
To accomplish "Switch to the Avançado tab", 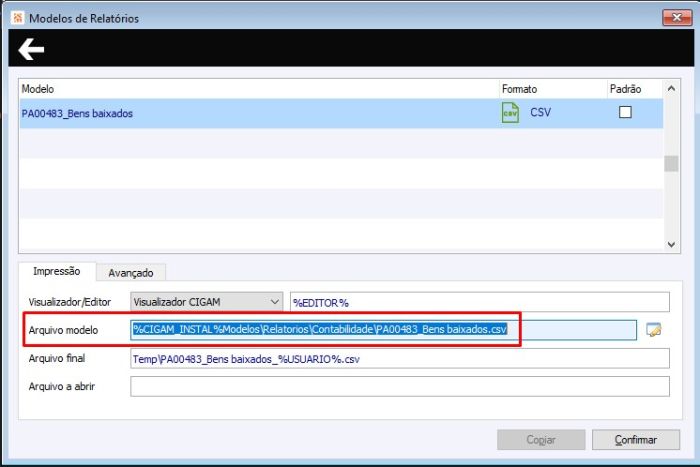I will pos(131,273).
